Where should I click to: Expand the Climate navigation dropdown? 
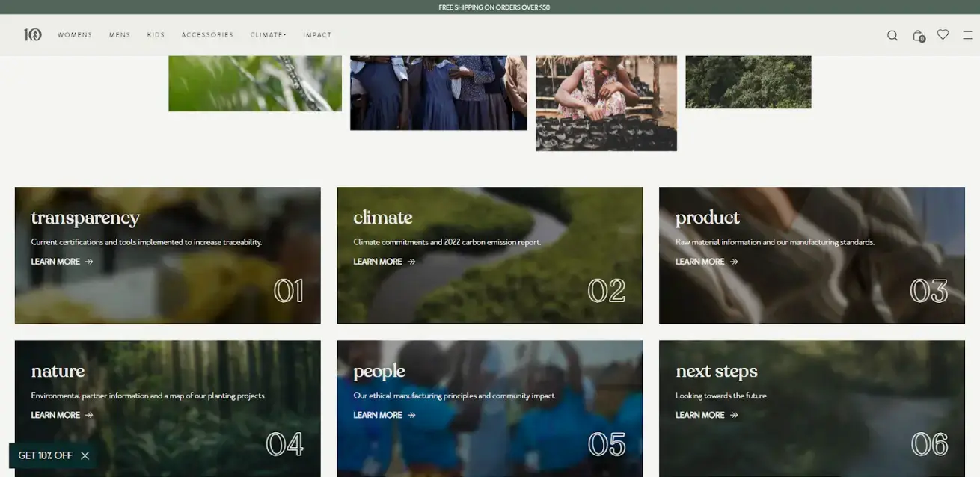(268, 35)
